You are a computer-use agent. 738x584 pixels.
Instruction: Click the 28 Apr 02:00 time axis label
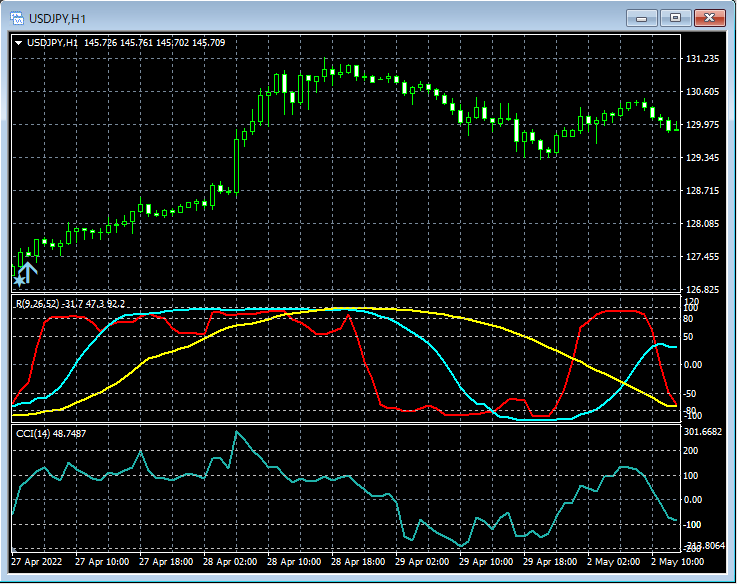pyautogui.click(x=230, y=561)
